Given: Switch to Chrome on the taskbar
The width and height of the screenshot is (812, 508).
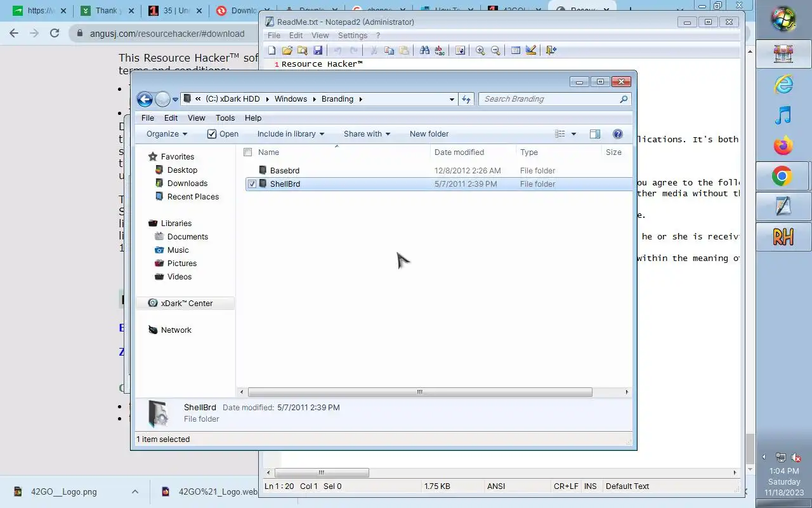Looking at the screenshot, I should [x=783, y=176].
